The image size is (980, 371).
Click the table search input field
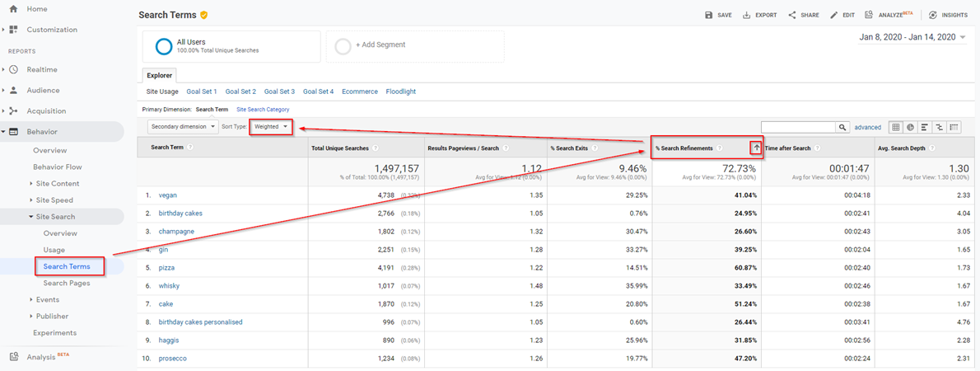pyautogui.click(x=799, y=127)
